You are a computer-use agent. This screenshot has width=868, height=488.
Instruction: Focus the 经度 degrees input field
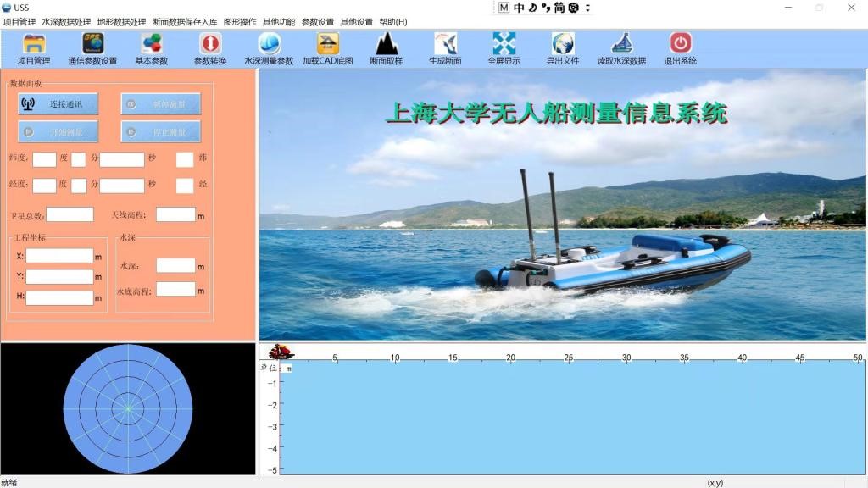(44, 186)
